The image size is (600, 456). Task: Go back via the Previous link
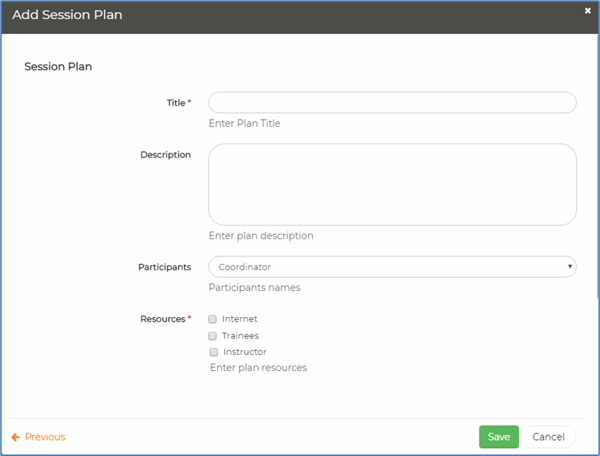tap(45, 437)
